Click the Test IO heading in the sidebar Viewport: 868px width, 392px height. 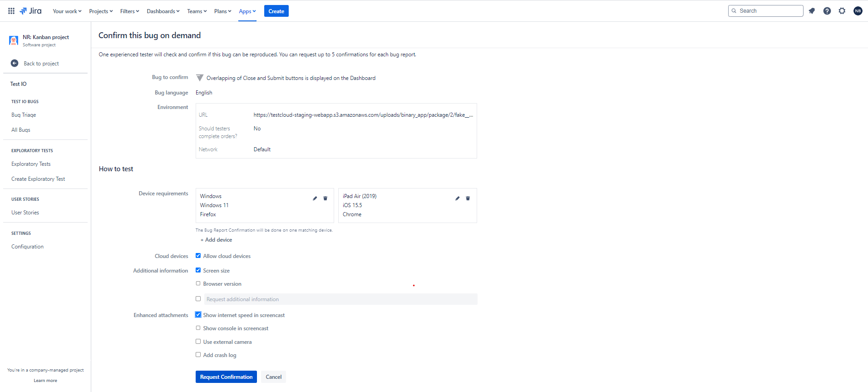pyautogui.click(x=19, y=84)
